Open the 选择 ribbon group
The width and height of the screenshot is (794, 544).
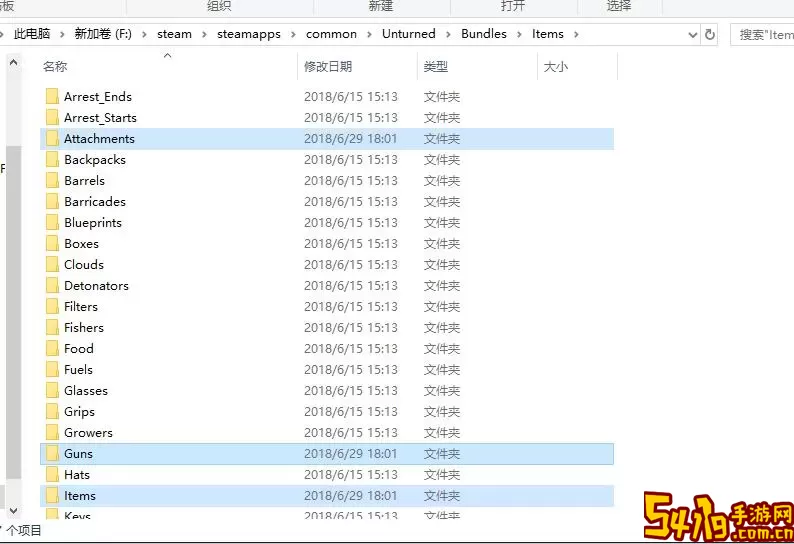[x=619, y=6]
